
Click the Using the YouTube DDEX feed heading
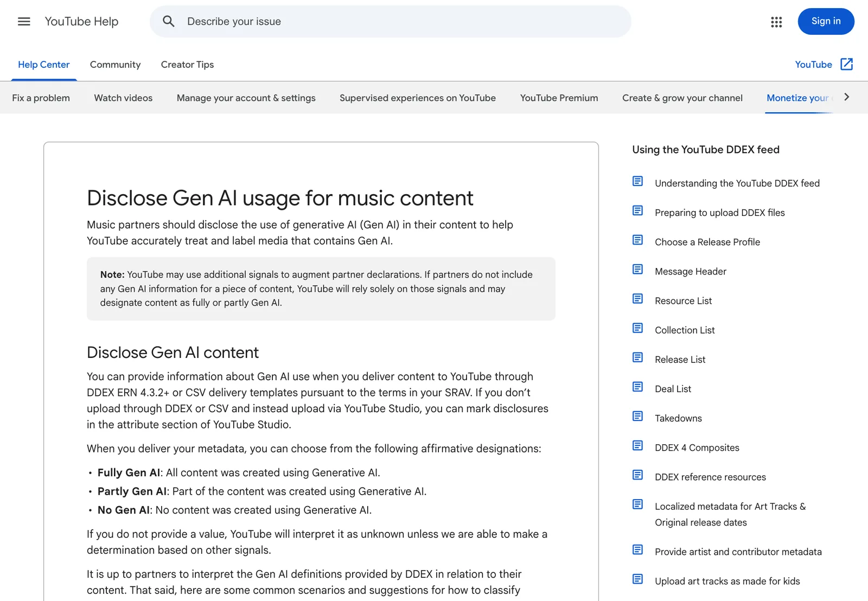click(x=705, y=150)
